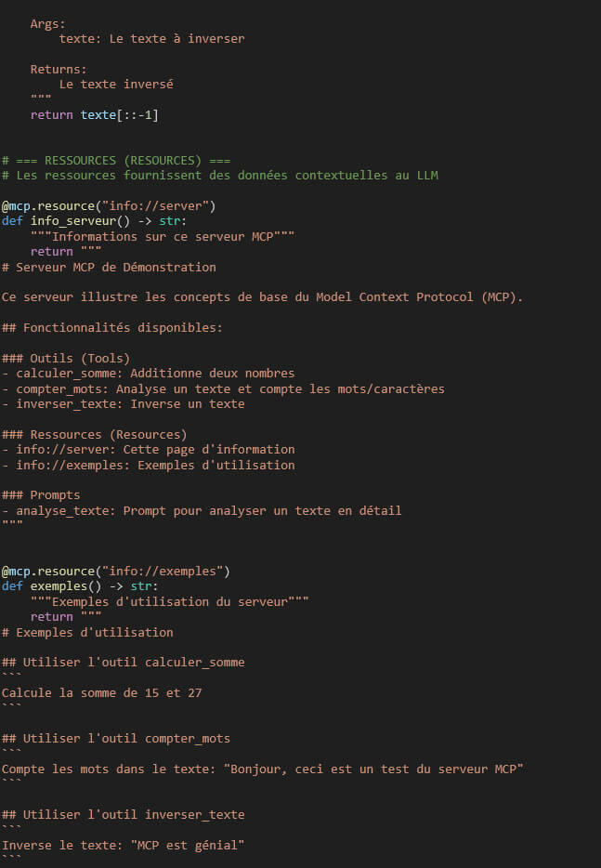This screenshot has height=868, width=601.
Task: Click the 'calculer_somme: Additionne deux nombres' line
Action: point(153,373)
